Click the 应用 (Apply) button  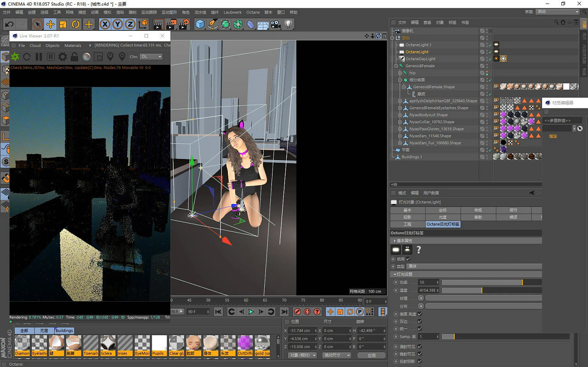pyautogui.click(x=371, y=355)
